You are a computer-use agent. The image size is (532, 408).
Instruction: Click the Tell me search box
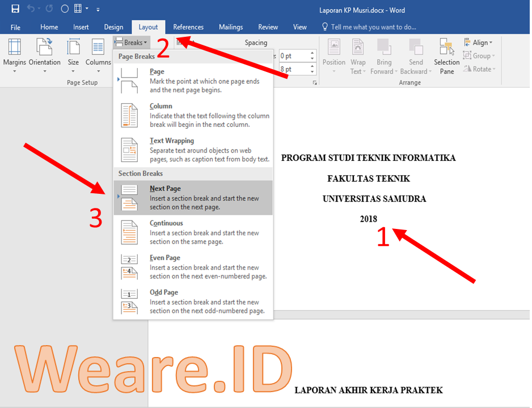pyautogui.click(x=373, y=27)
